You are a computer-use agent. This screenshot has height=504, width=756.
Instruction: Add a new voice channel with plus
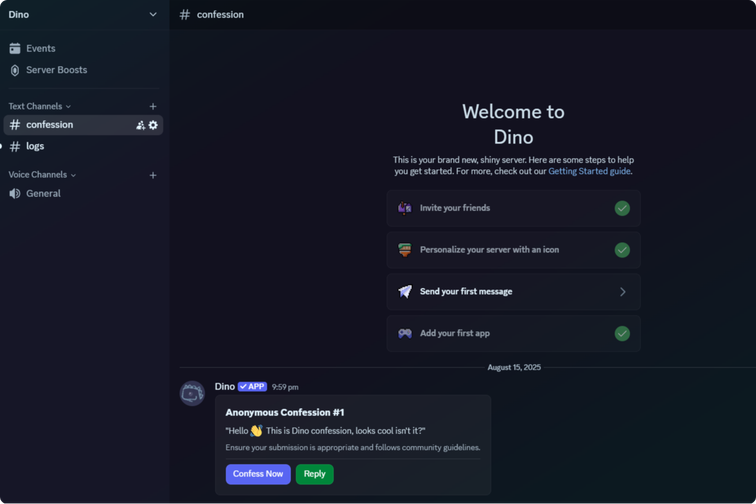click(x=153, y=175)
